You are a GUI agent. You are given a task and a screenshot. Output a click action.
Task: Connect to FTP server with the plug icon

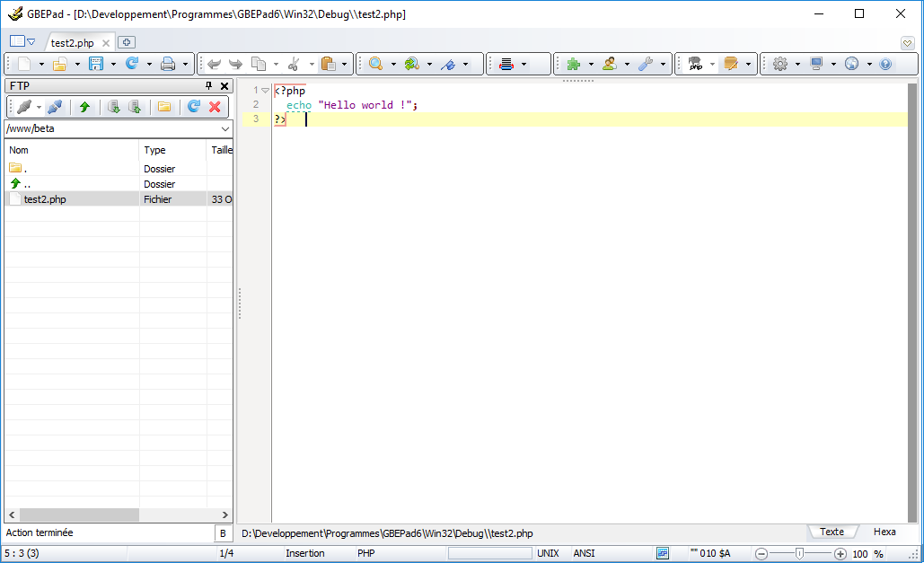coord(24,107)
